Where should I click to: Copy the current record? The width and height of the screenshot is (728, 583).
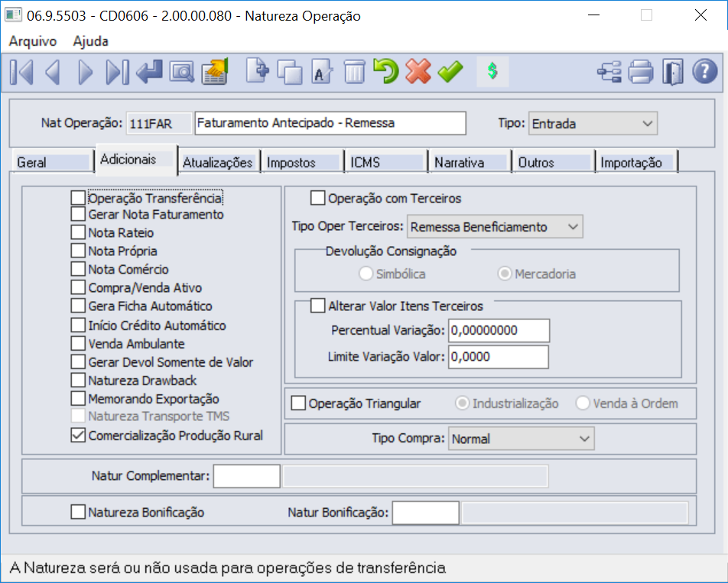click(289, 72)
